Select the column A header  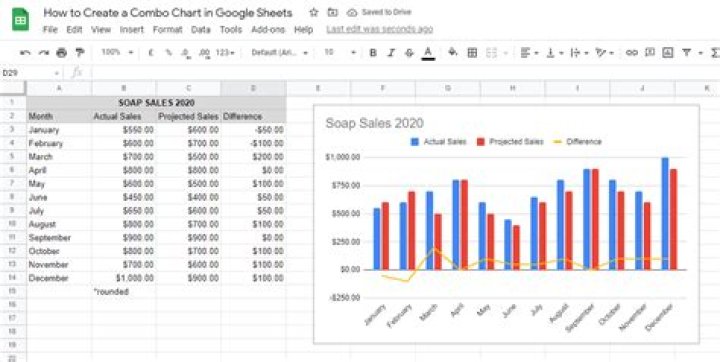(x=59, y=88)
